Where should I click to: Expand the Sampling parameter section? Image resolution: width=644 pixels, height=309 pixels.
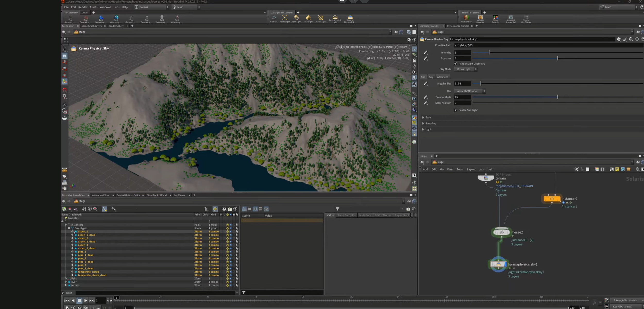(430, 123)
